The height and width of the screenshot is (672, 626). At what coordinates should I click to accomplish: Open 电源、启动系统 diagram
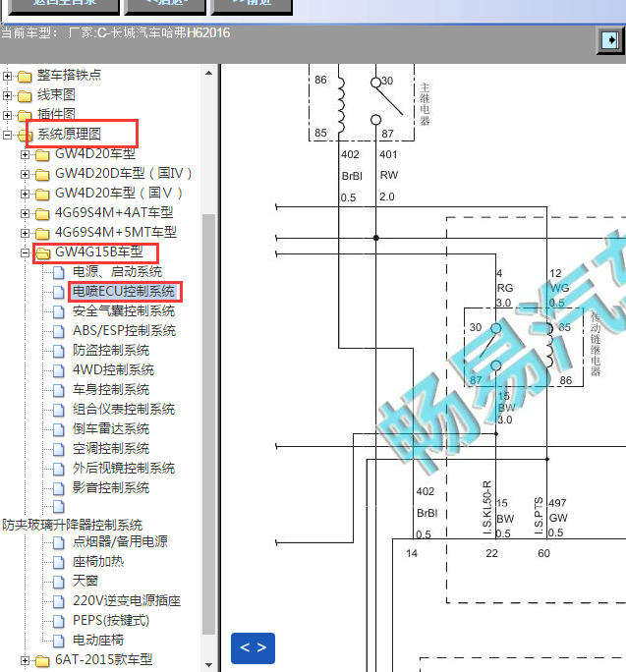pyautogui.click(x=117, y=272)
